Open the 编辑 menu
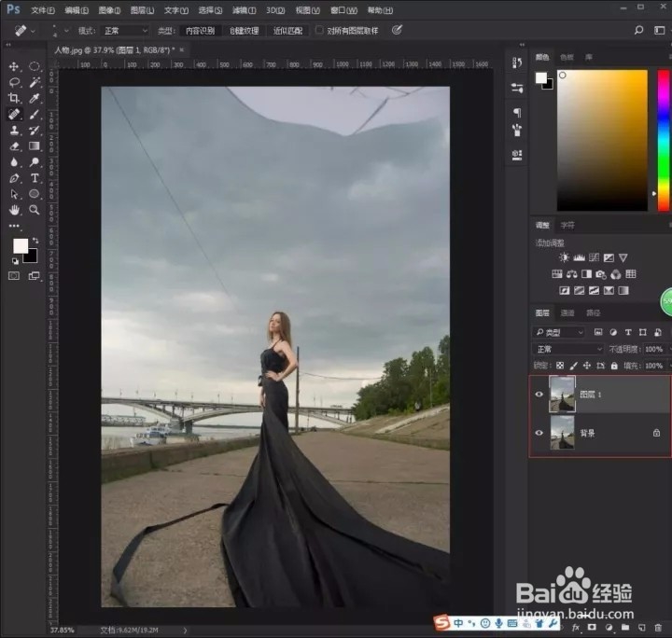The image size is (672, 638). [77, 10]
